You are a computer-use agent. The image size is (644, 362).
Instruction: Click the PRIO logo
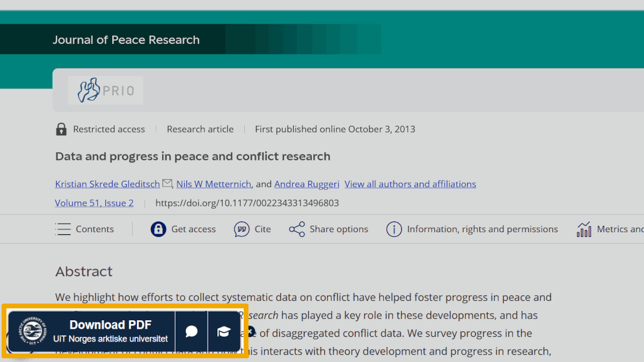tap(106, 90)
